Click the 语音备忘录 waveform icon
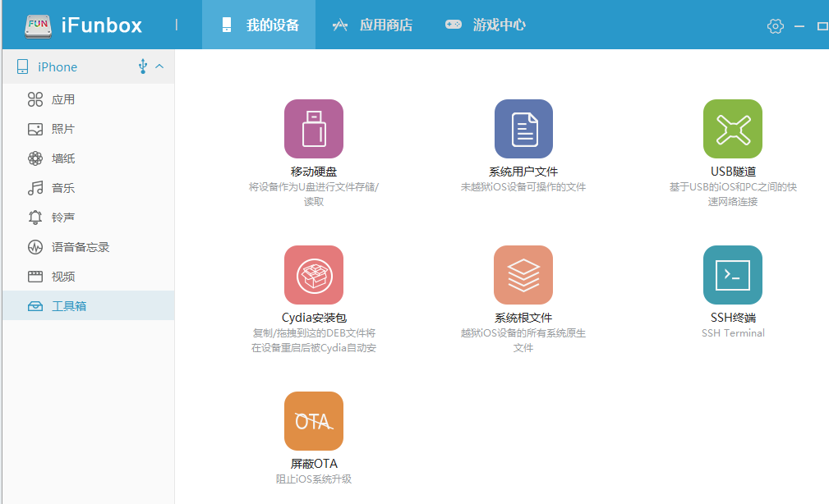This screenshot has width=829, height=504. [x=35, y=247]
